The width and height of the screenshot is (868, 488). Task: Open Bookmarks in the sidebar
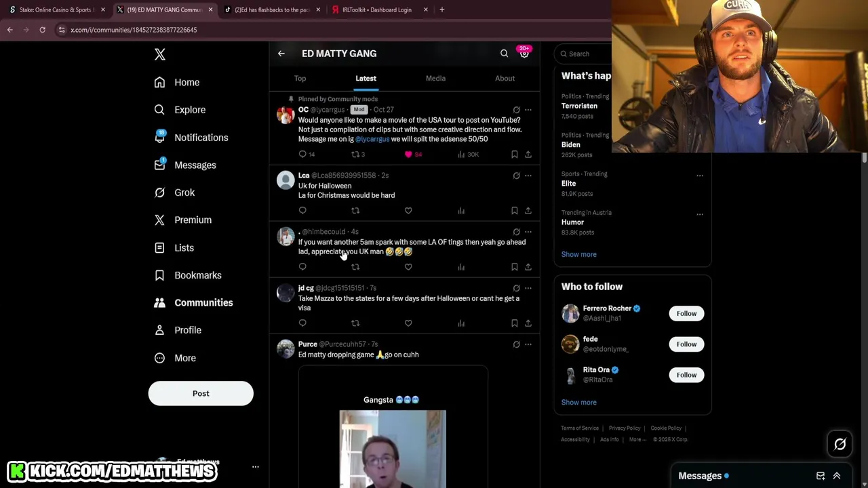tap(188, 275)
